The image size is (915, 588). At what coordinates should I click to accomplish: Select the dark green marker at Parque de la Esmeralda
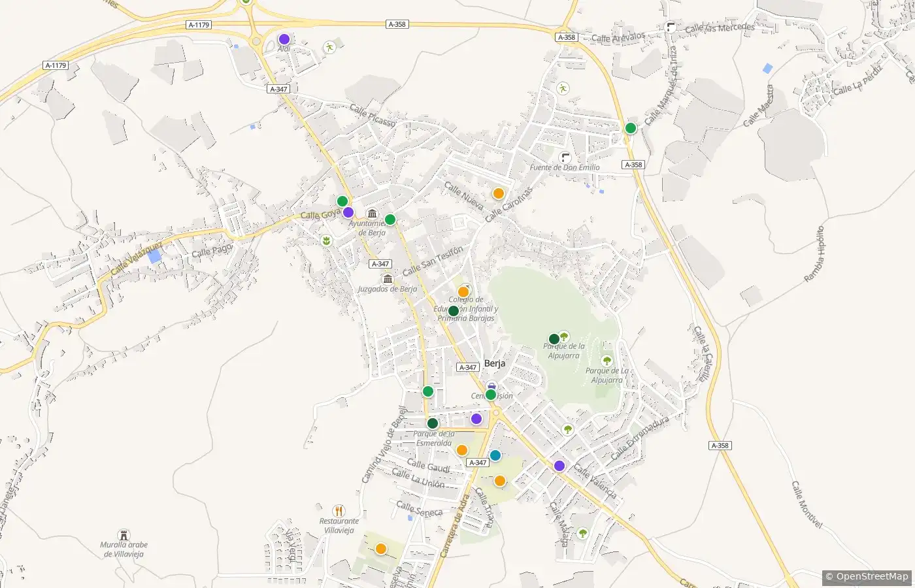coord(433,423)
